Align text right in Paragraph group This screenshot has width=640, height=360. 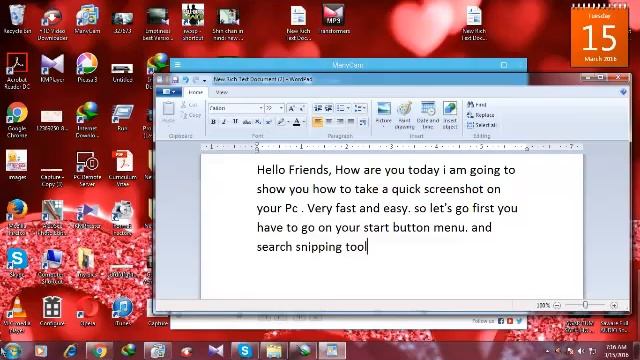340,122
